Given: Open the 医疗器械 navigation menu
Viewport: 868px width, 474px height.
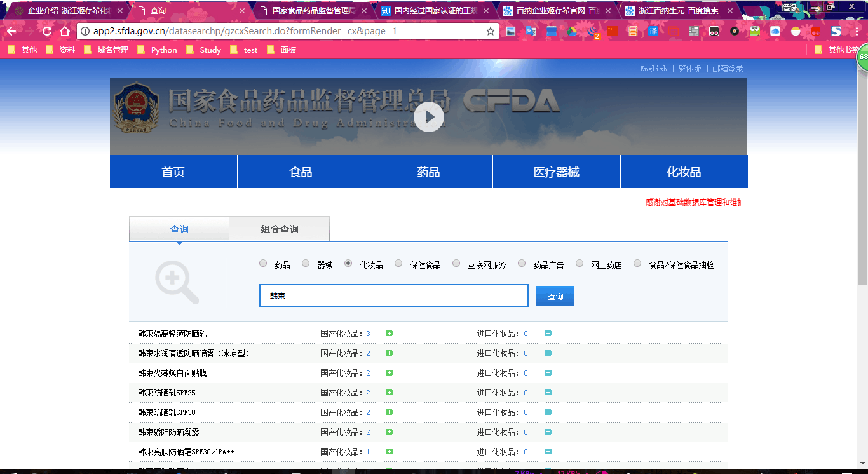Looking at the screenshot, I should [557, 172].
